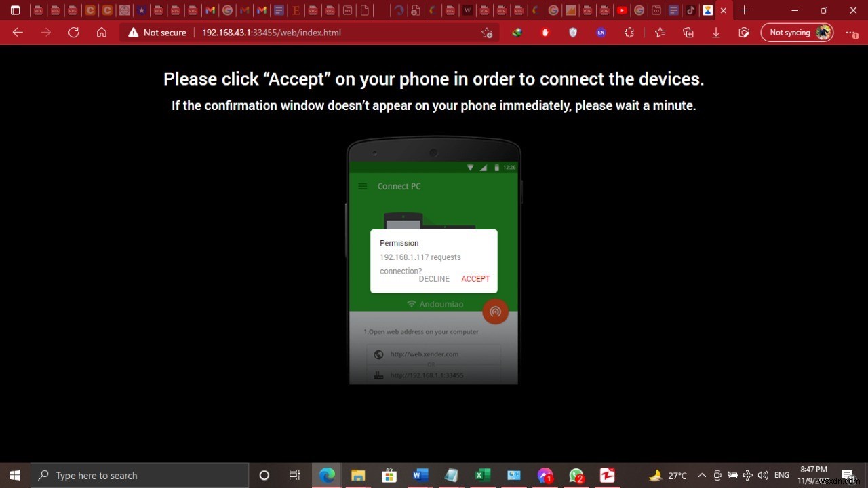Open the Favorites toolbar icon
The width and height of the screenshot is (868, 488).
[659, 32]
